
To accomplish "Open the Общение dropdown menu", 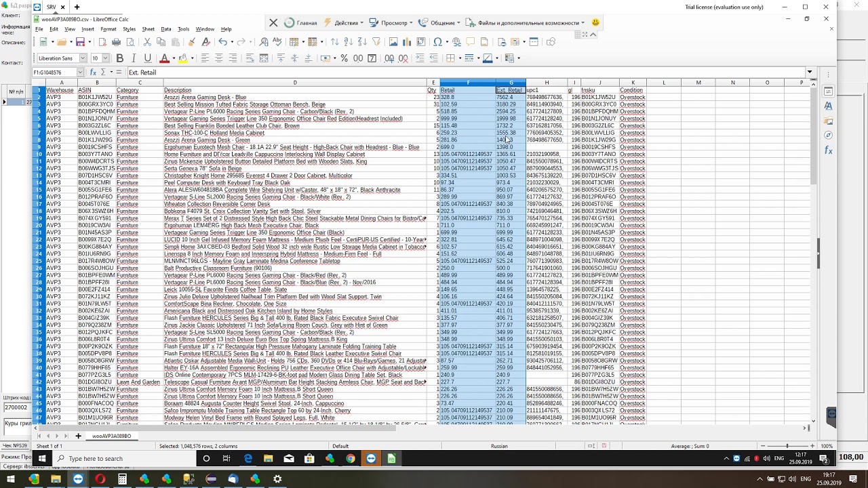I will [x=440, y=22].
